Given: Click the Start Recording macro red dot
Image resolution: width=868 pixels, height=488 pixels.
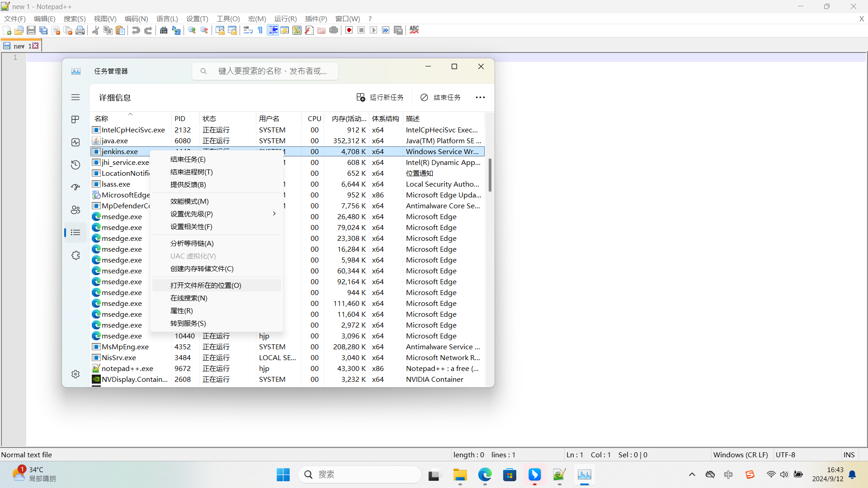Looking at the screenshot, I should point(349,30).
